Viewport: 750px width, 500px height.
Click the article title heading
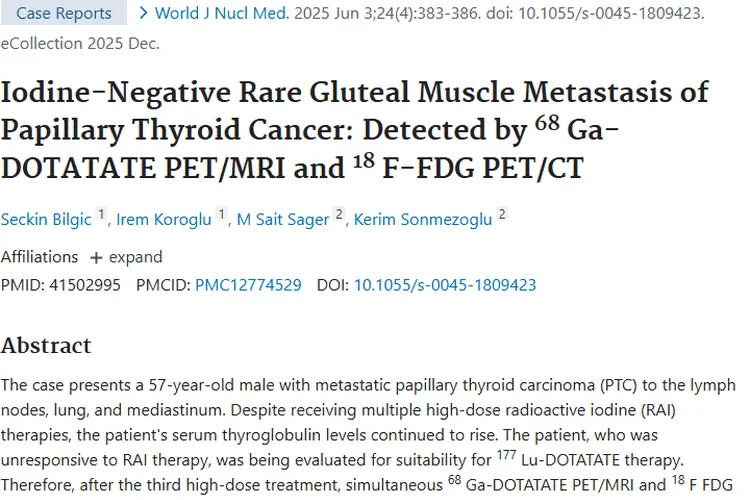pyautogui.click(x=355, y=129)
